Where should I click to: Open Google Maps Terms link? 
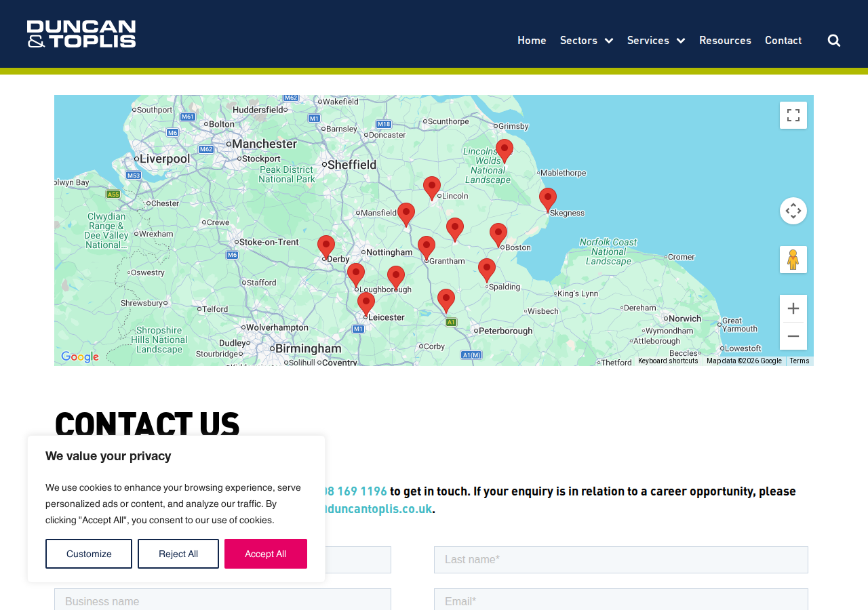pyautogui.click(x=800, y=361)
